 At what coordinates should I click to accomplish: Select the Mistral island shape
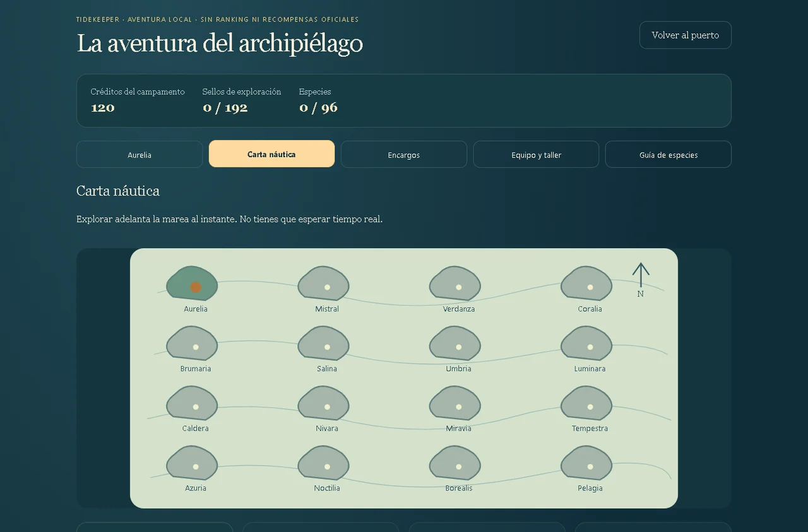[x=323, y=283]
